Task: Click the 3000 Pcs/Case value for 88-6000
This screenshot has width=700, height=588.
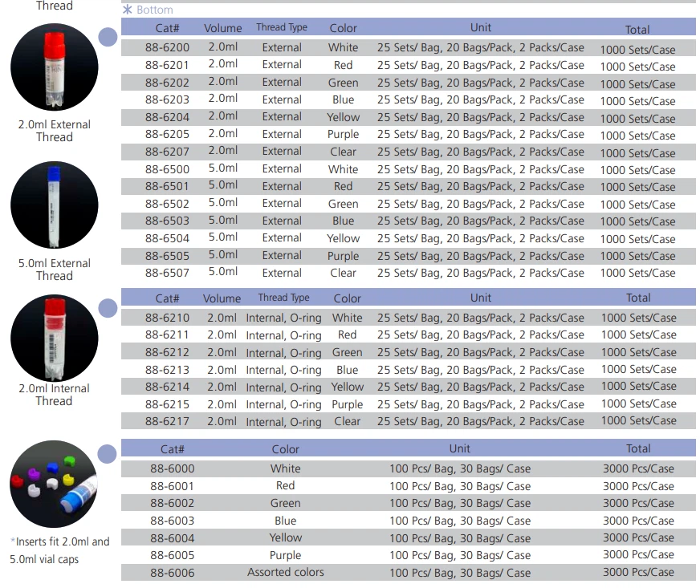Action: [x=638, y=468]
